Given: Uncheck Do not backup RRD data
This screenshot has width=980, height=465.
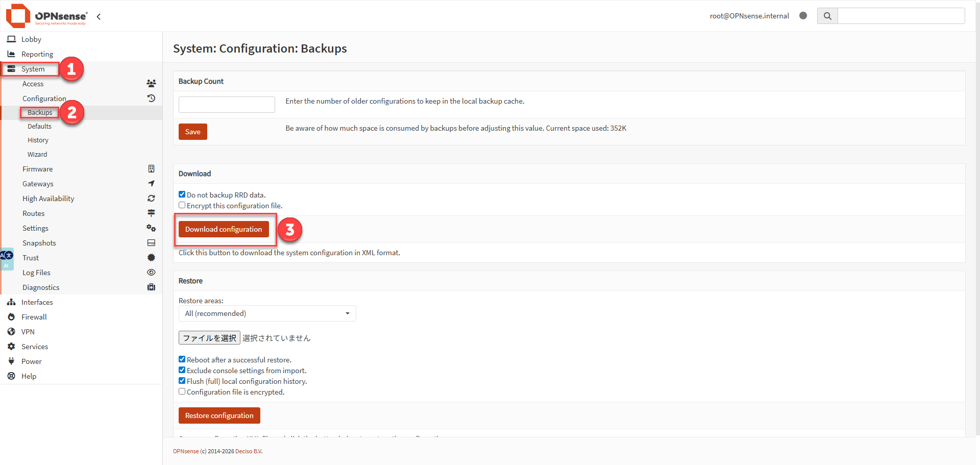Looking at the screenshot, I should click(182, 194).
